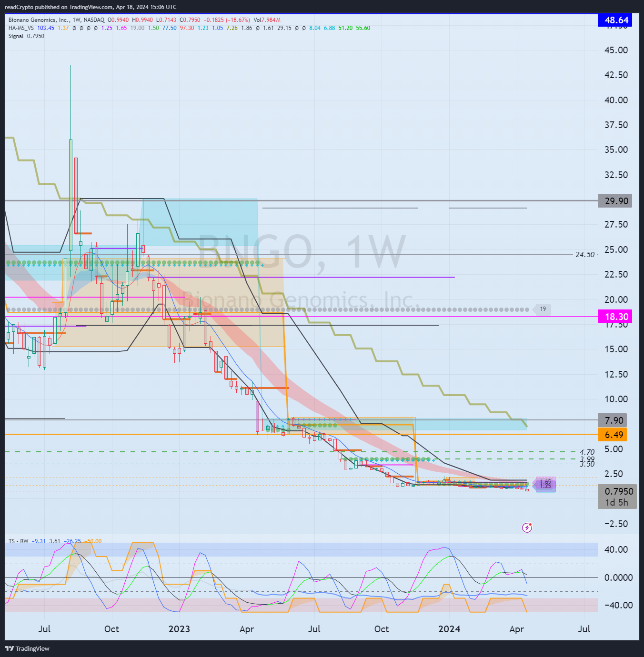
Task: Click the current price 0.7950 label
Action: click(x=618, y=491)
